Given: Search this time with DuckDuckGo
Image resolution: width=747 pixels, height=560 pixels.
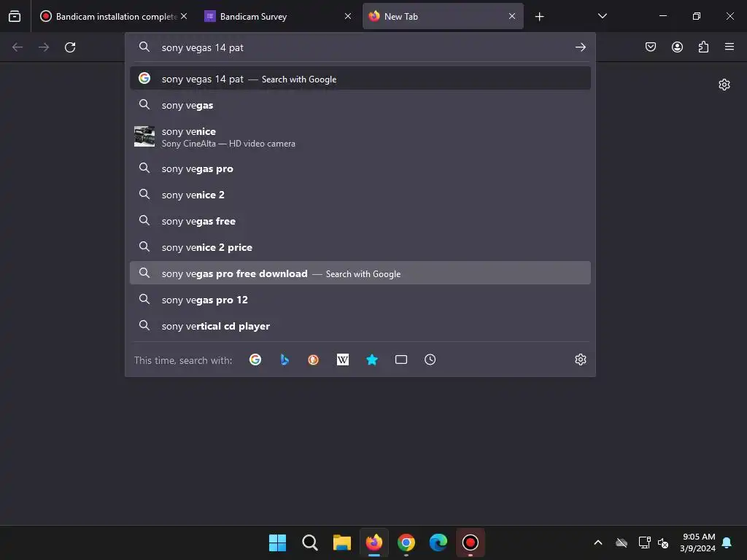Looking at the screenshot, I should click(314, 359).
